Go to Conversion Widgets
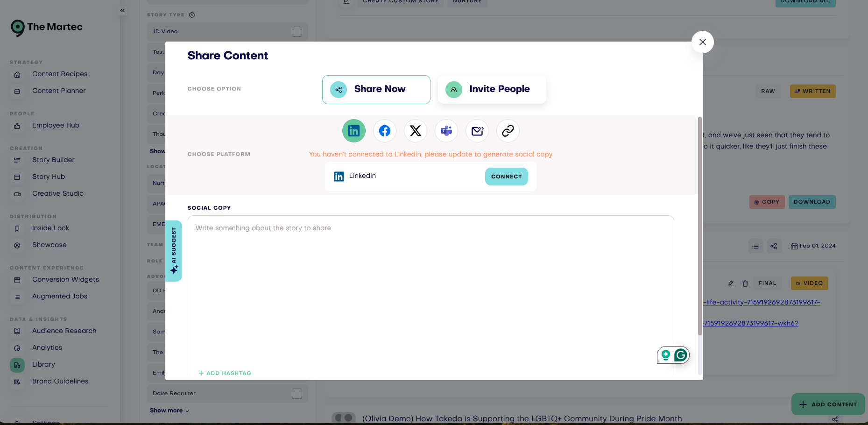868x425 pixels. (65, 279)
